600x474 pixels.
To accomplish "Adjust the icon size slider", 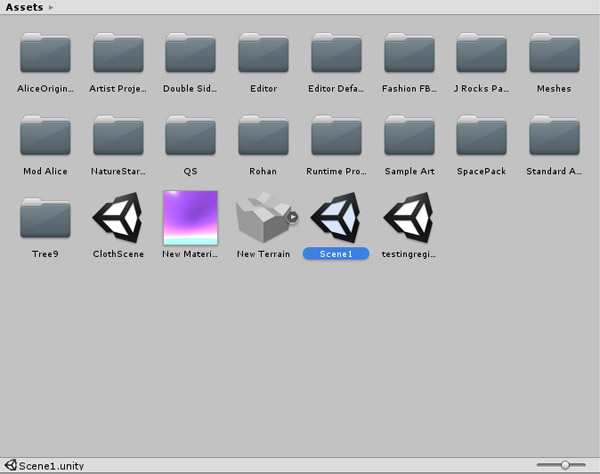I will coord(561,465).
